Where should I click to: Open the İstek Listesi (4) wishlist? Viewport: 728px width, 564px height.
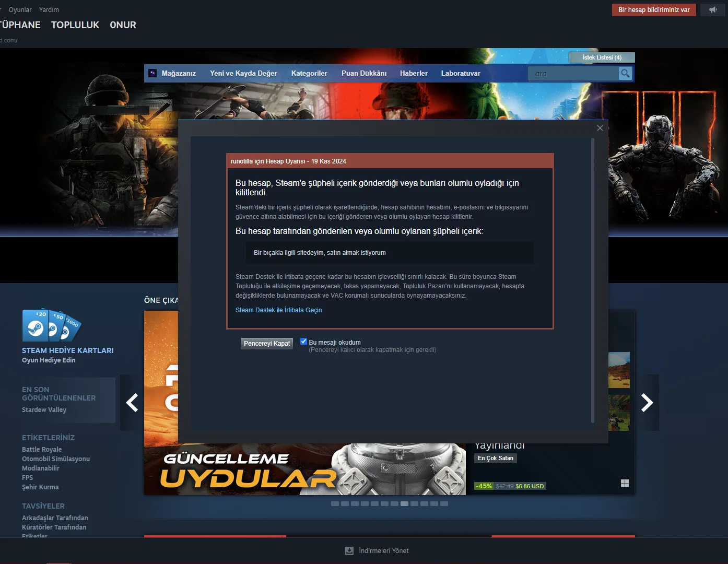602,57
